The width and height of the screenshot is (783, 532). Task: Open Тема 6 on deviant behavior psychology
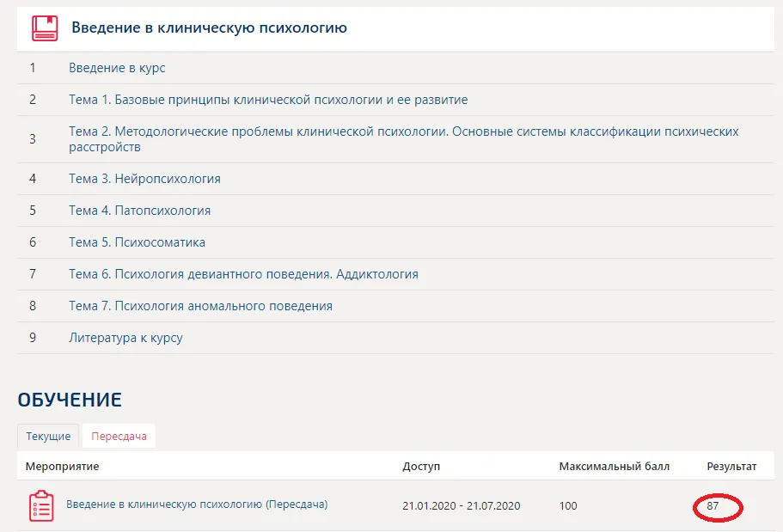[x=243, y=274]
